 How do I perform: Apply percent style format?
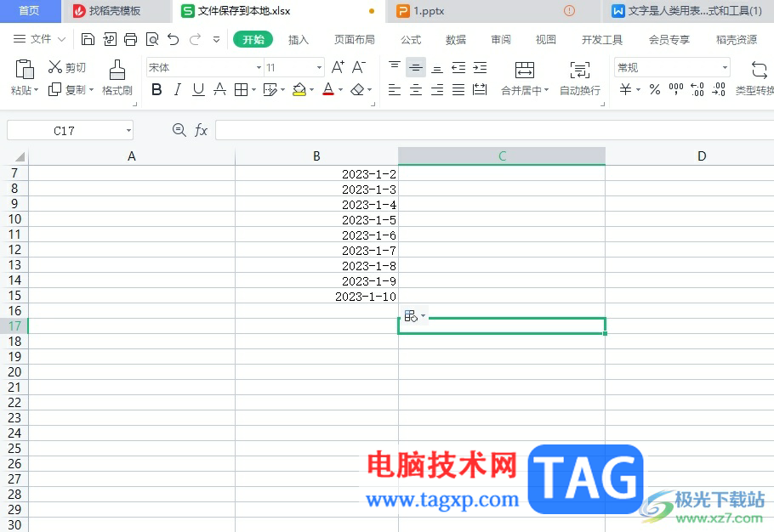coord(655,90)
